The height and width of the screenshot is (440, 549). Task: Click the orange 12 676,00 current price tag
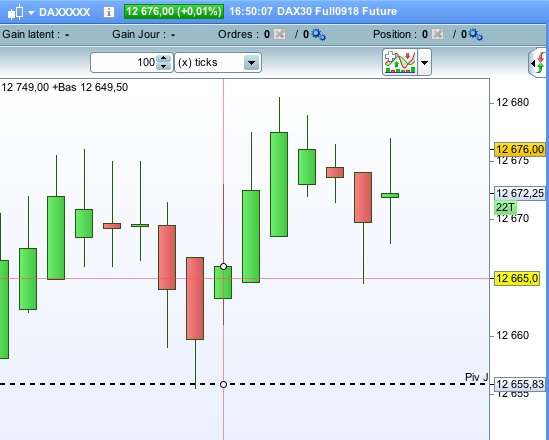(x=519, y=149)
